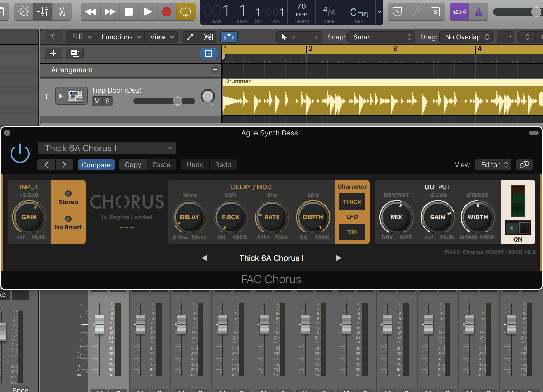Viewport: 543px width, 392px height.
Task: Click the Undo button
Action: (x=195, y=165)
